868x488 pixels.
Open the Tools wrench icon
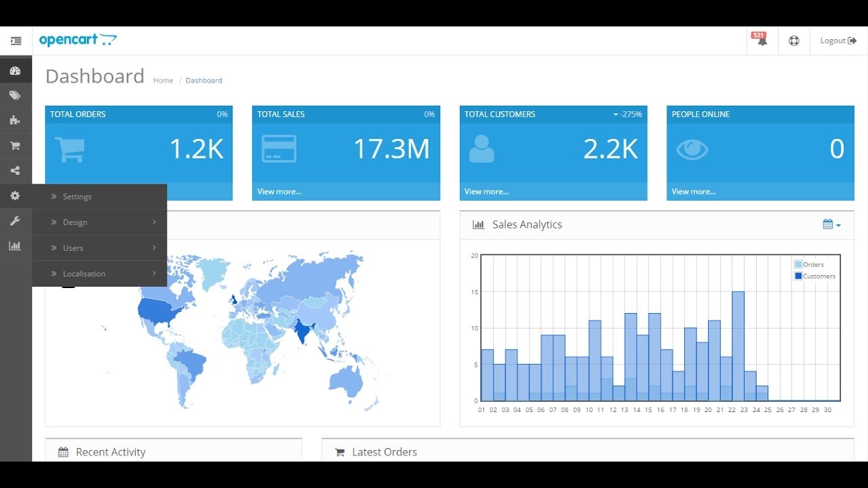[x=15, y=221]
